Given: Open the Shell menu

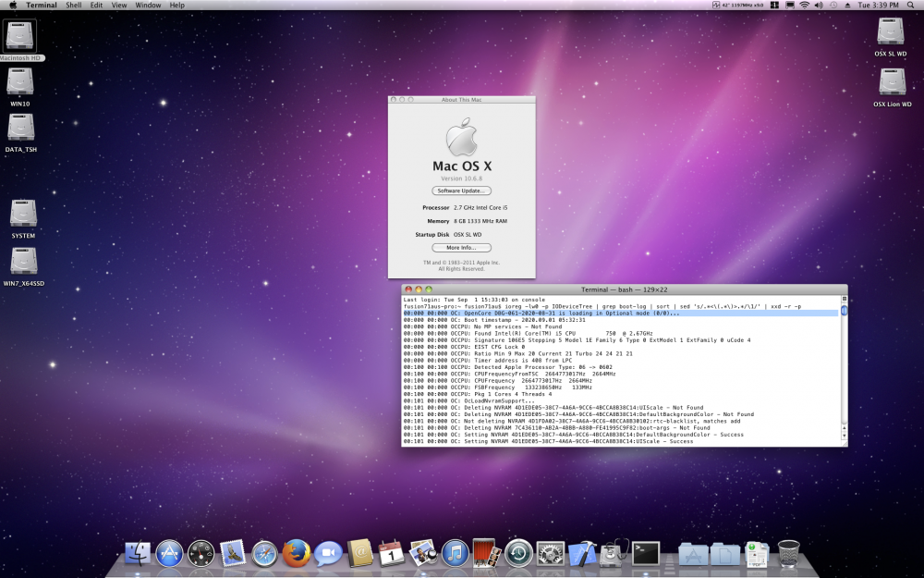Looking at the screenshot, I should click(74, 6).
